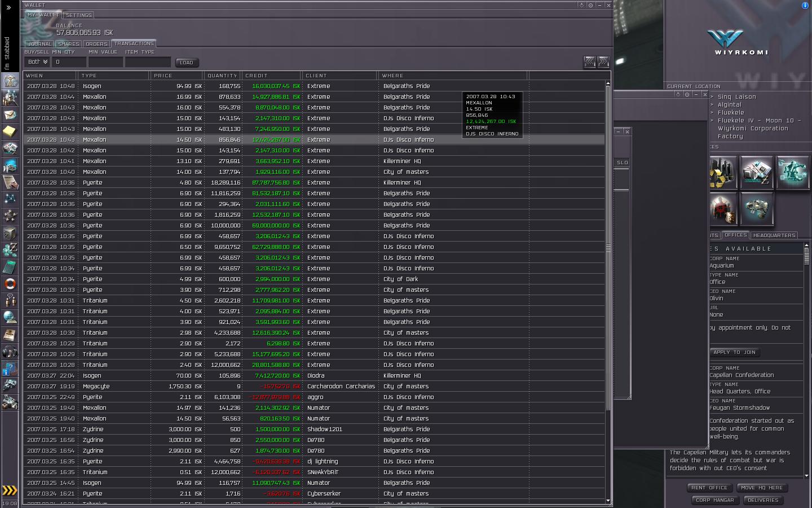The height and width of the screenshot is (508, 812).
Task: Click the yellow chevrons undock icon
Action: tap(10, 490)
